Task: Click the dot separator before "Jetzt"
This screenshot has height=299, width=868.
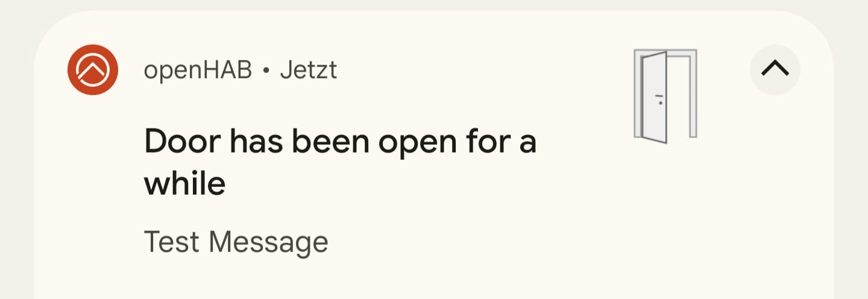Action: [266, 72]
